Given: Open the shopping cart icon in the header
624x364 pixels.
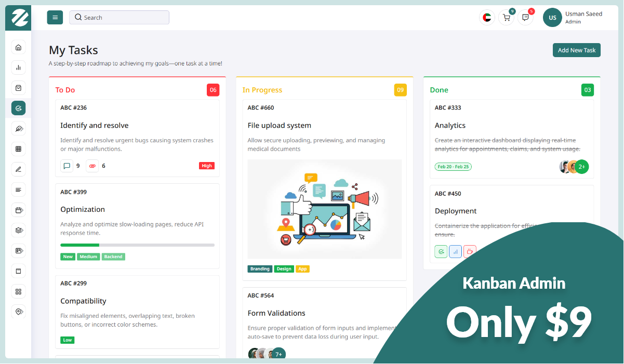Looking at the screenshot, I should 506,17.
